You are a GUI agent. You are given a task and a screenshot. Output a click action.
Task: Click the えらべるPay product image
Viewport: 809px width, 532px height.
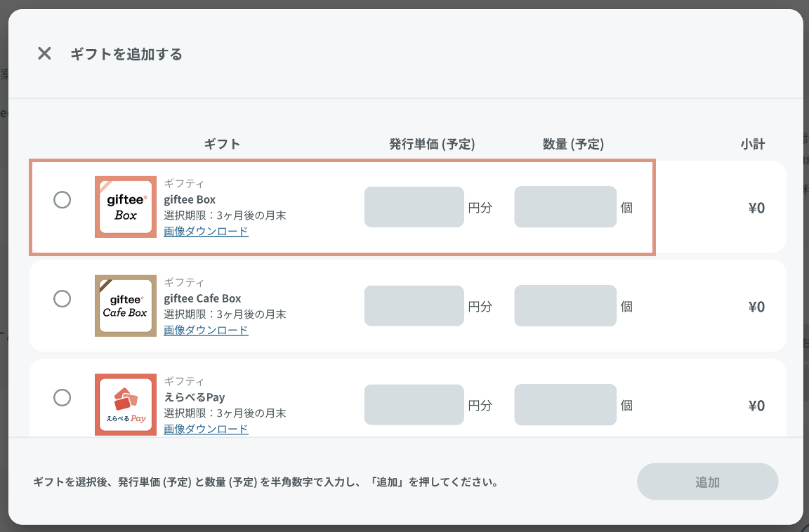tap(126, 404)
